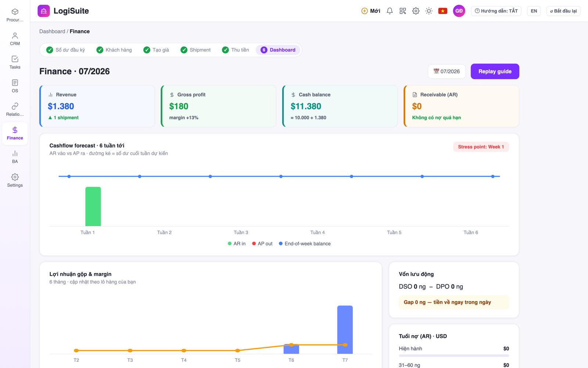
Task: Toggle the AR in legend item
Action: click(x=237, y=244)
